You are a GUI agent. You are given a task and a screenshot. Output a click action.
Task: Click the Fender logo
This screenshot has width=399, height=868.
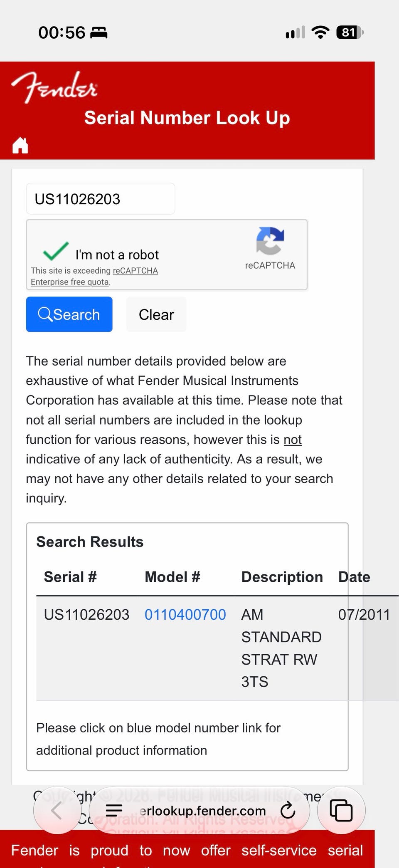(54, 87)
